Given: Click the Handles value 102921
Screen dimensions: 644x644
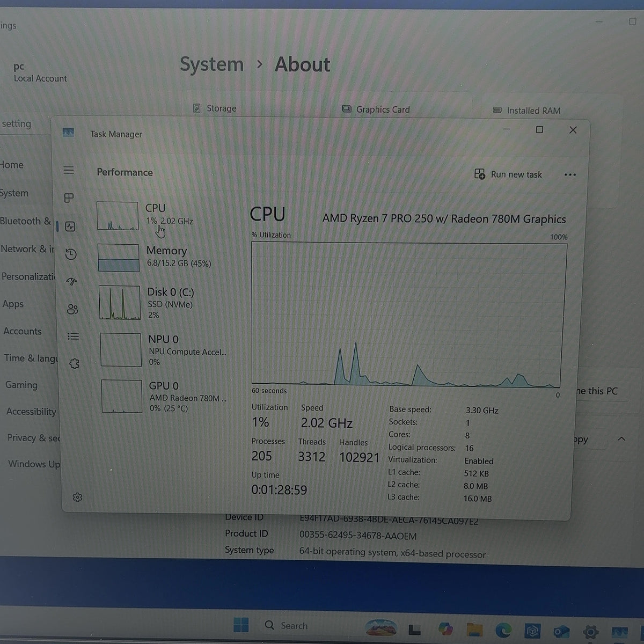Looking at the screenshot, I should (x=359, y=457).
